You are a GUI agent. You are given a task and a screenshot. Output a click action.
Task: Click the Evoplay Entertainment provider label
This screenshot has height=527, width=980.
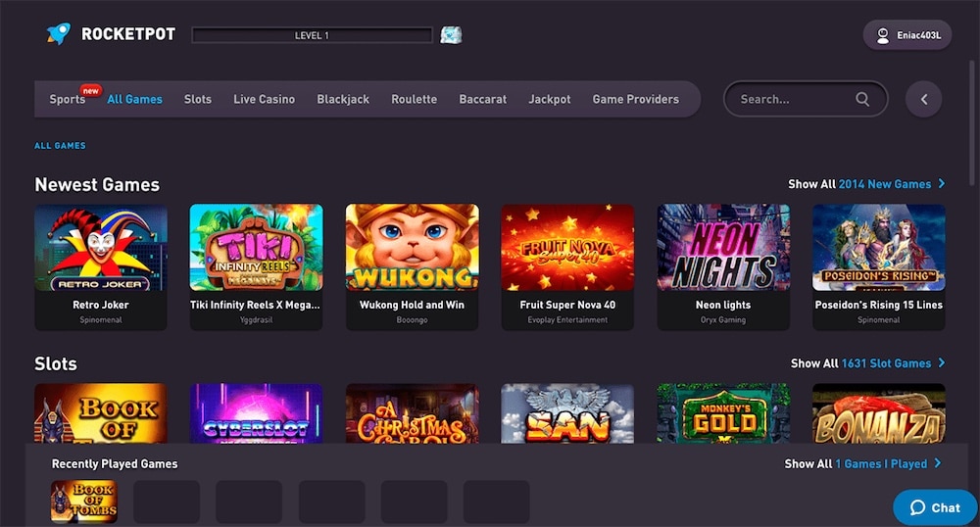click(x=567, y=319)
